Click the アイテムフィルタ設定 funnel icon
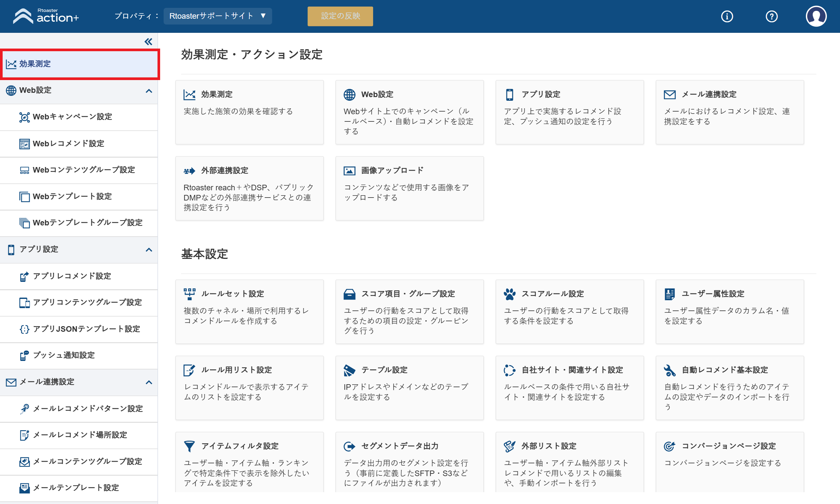 point(189,446)
